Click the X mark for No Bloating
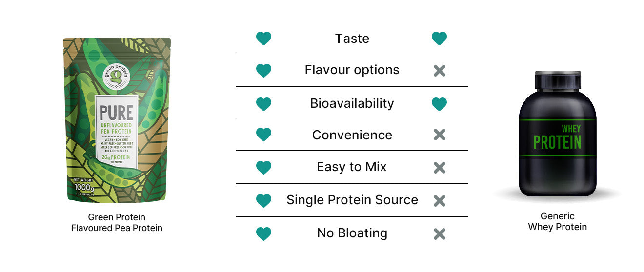 click(439, 234)
